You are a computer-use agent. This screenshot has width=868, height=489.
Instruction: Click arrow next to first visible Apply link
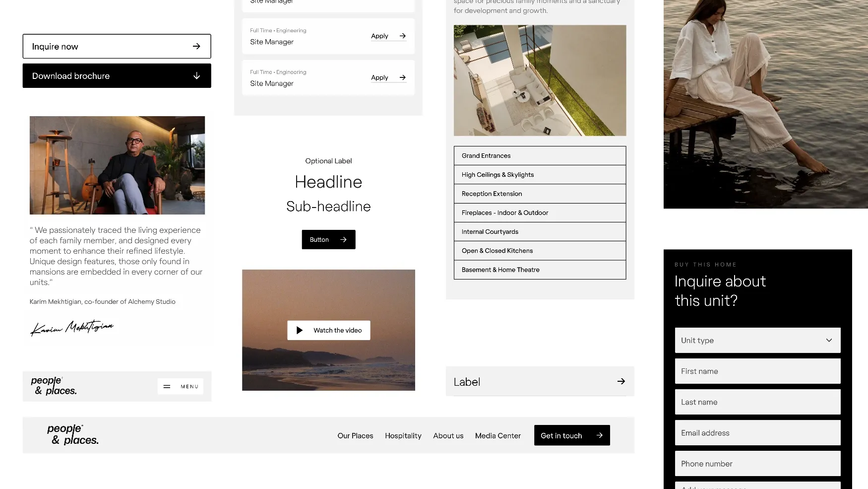pyautogui.click(x=403, y=36)
